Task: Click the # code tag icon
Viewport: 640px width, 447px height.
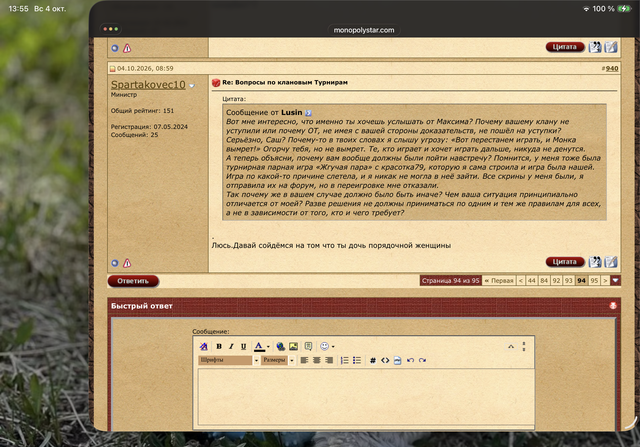Action: pos(373,360)
